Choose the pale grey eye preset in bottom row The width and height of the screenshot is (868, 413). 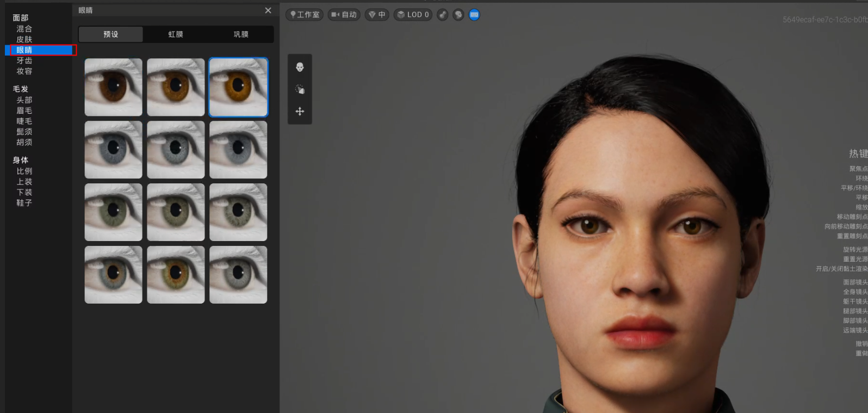(238, 275)
